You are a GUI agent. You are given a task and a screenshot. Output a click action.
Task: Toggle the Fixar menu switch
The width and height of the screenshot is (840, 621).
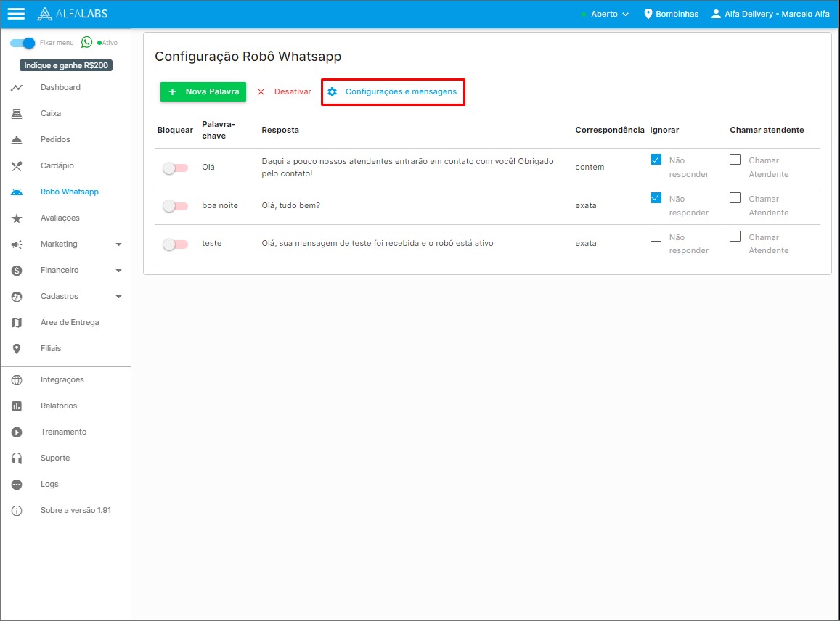pos(23,43)
